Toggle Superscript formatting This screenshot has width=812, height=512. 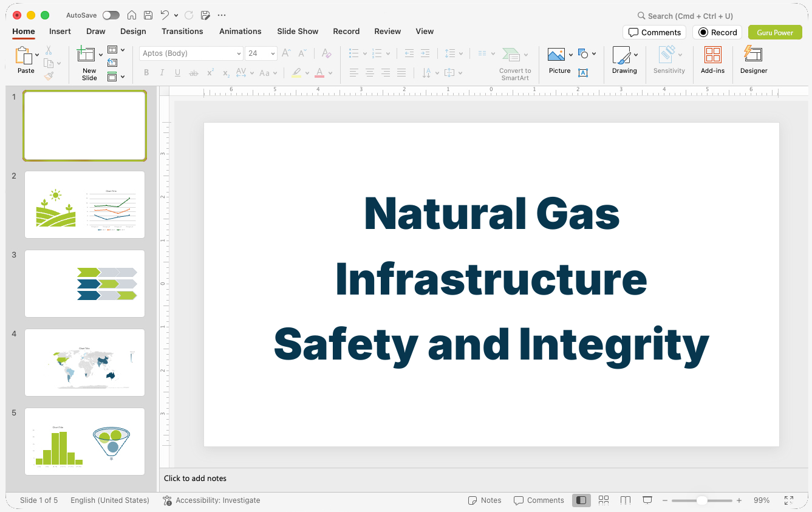coord(210,73)
